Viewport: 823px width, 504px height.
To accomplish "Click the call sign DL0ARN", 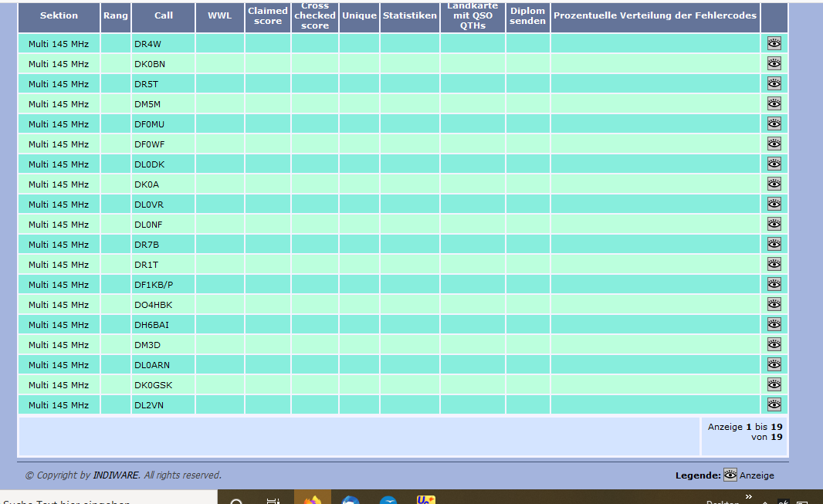I will [152, 365].
